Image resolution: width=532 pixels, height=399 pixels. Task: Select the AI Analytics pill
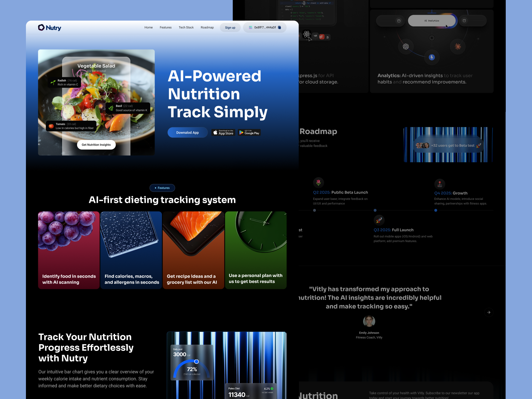(x=432, y=21)
